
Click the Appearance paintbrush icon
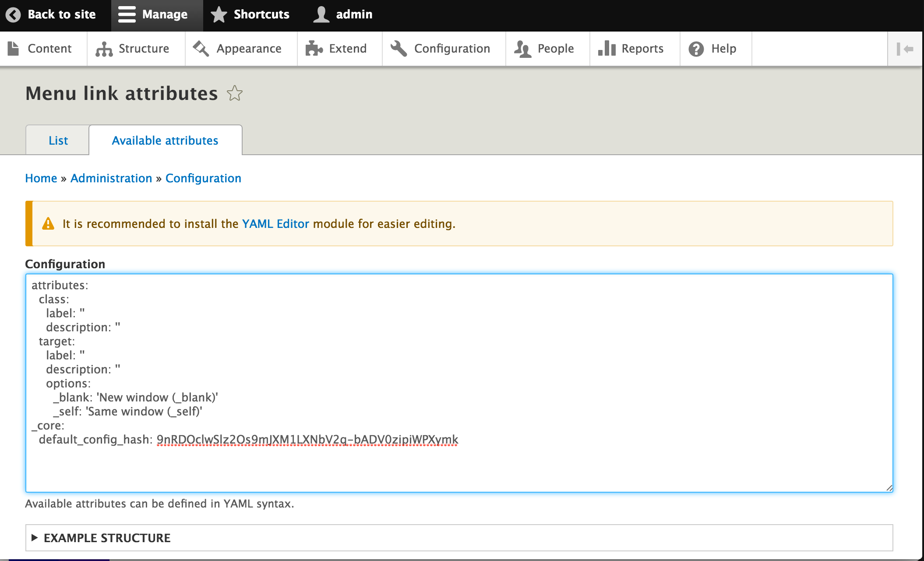pyautogui.click(x=201, y=48)
